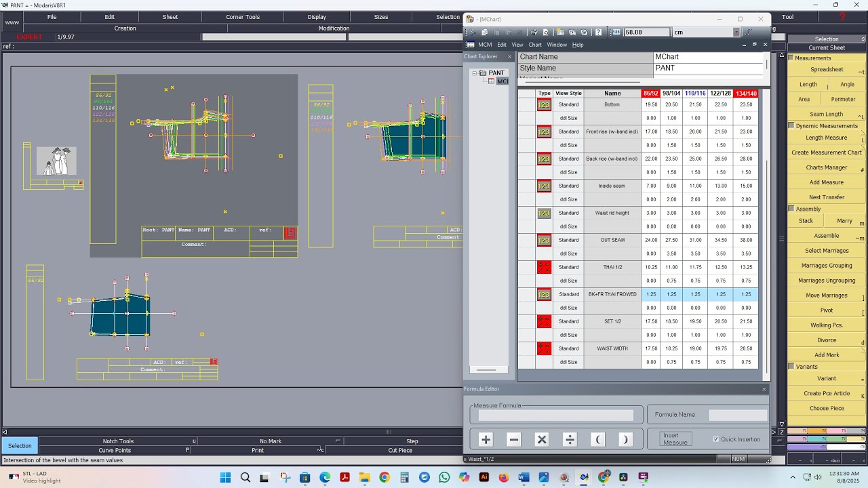Click the close parenthesis button in Formula Editor

[x=625, y=439]
